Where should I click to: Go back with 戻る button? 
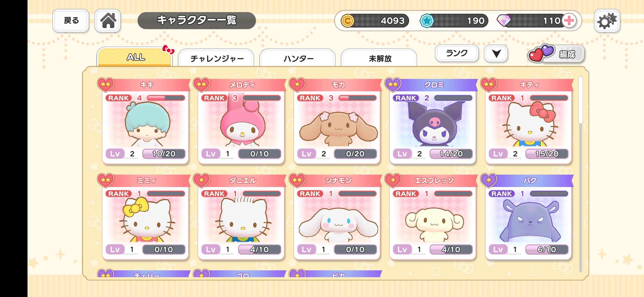71,21
